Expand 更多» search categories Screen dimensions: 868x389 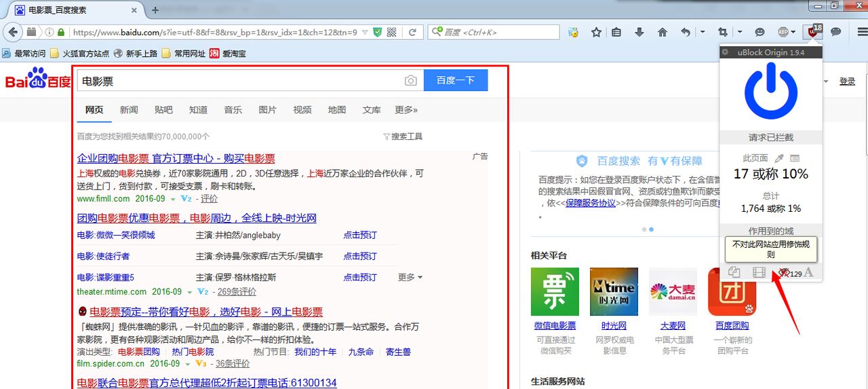click(406, 110)
